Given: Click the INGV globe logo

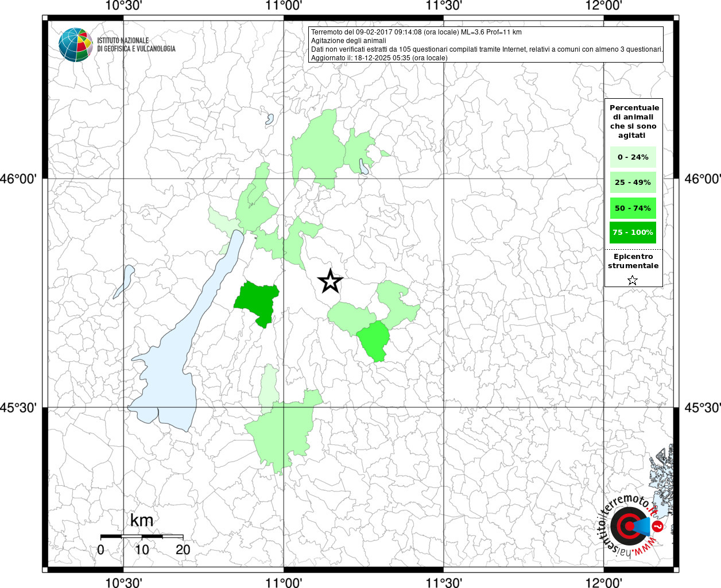Looking at the screenshot, I should click(76, 44).
